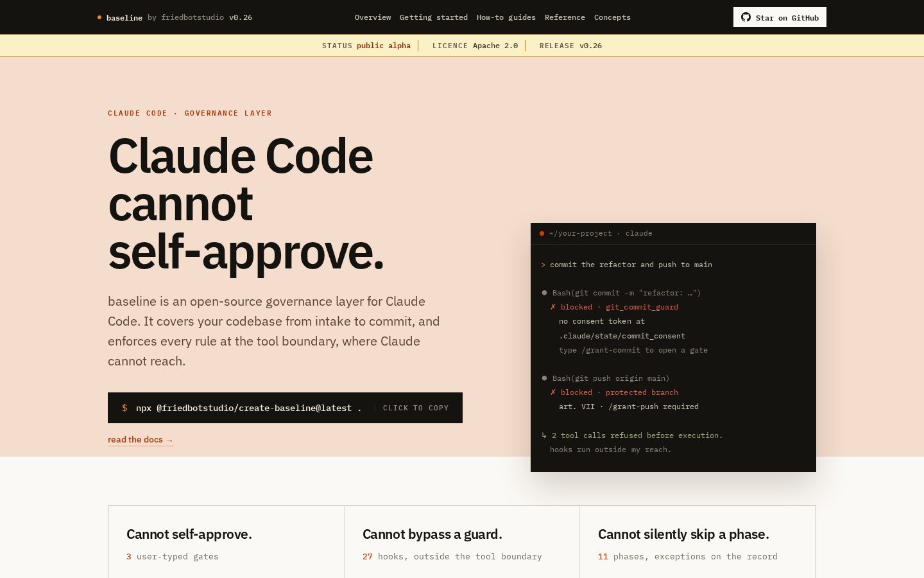Click the bullet before Bash(git push origin main)
This screenshot has width=924, height=578.
545,378
